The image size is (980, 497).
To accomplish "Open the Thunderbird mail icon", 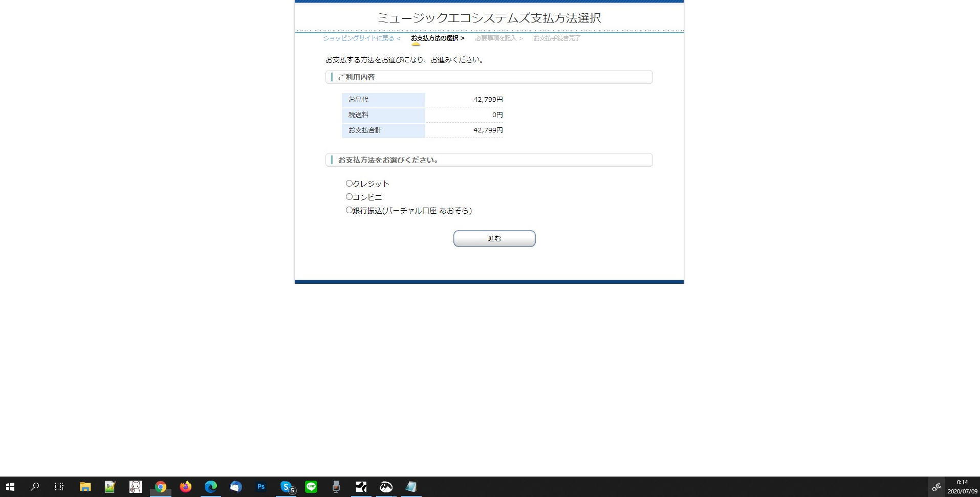I will tap(235, 487).
